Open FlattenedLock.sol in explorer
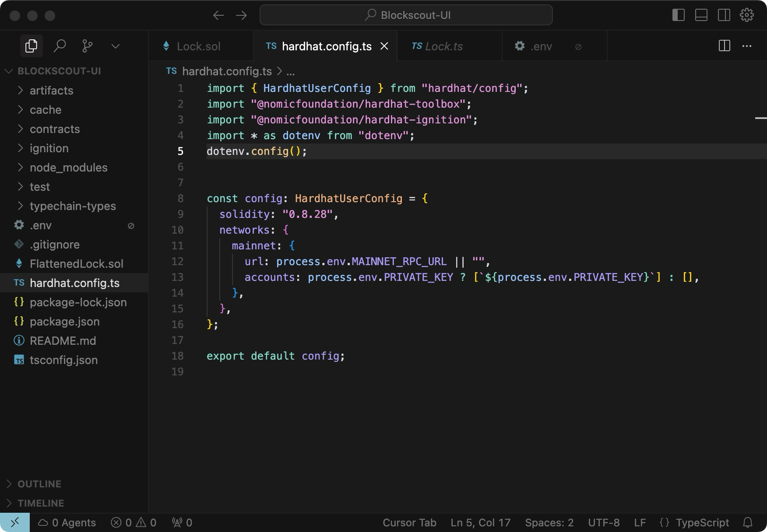Screen dimensions: 767x532 [x=74, y=264]
